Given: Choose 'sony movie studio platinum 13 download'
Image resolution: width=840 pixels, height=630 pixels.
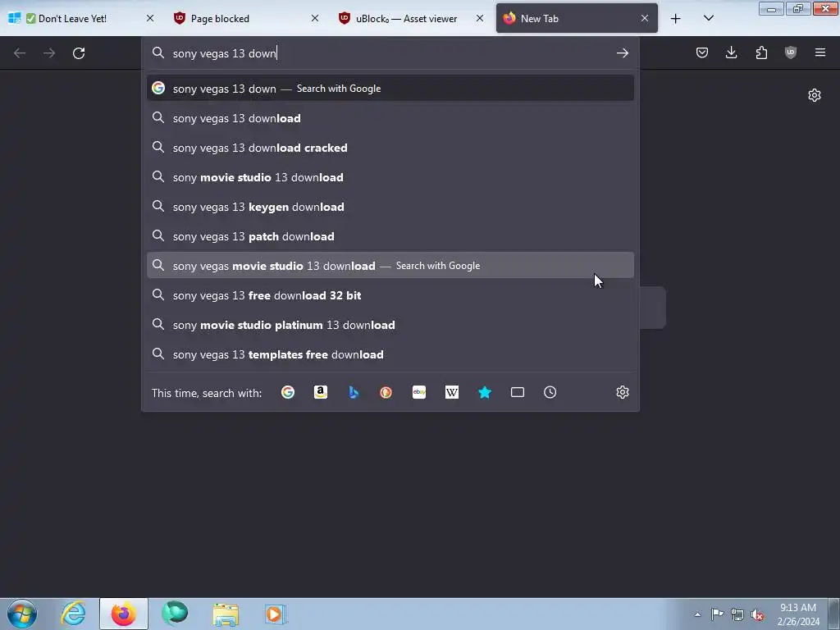Looking at the screenshot, I should point(390,324).
